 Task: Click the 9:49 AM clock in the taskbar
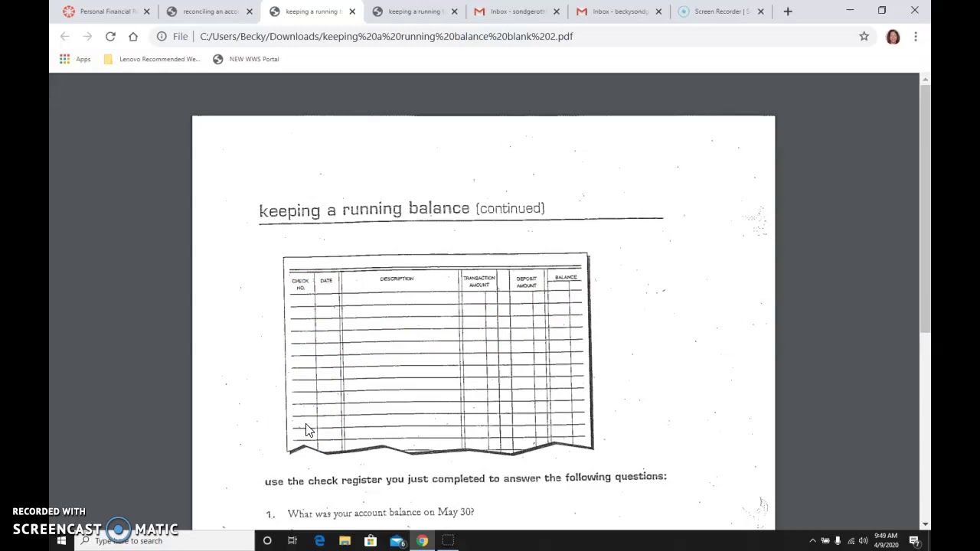click(x=885, y=540)
